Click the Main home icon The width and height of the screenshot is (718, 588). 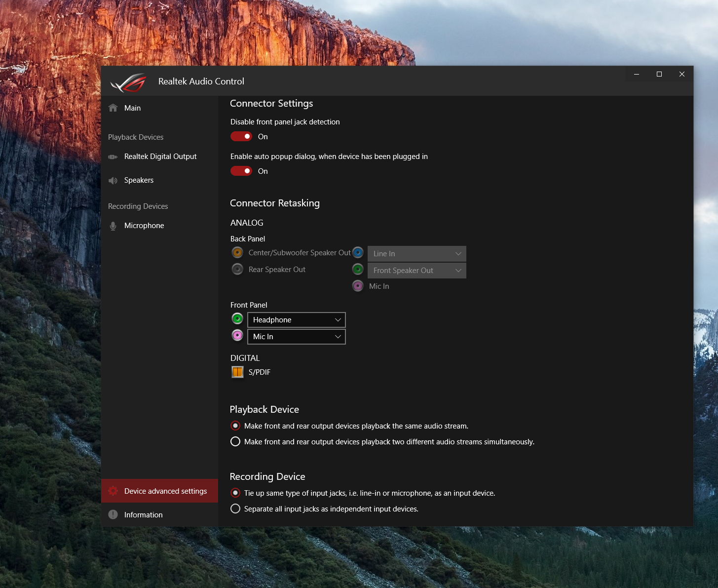click(x=113, y=108)
